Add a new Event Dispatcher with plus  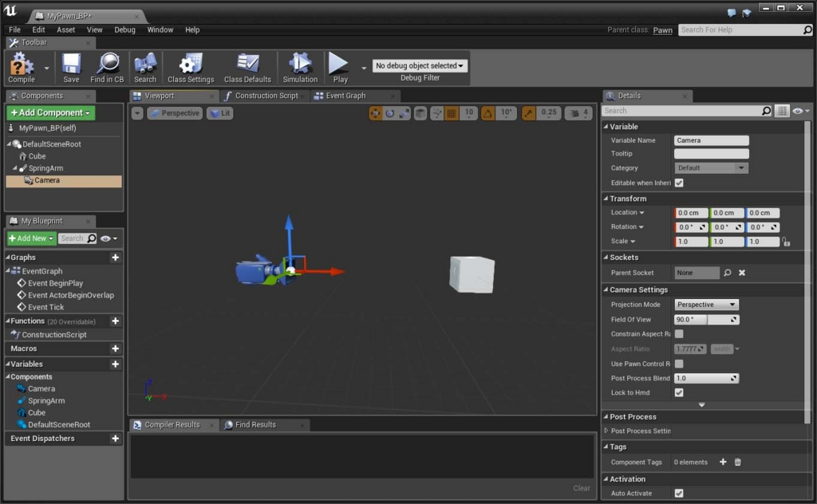[x=115, y=439]
